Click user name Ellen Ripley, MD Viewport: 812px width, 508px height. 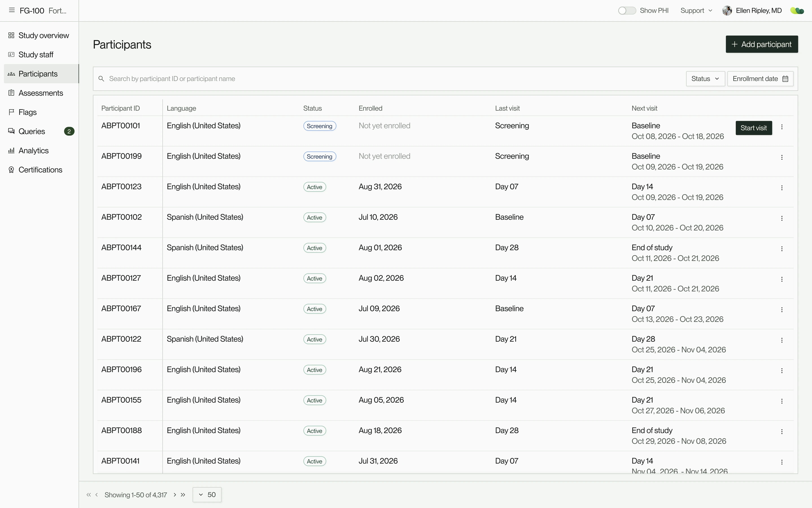point(759,10)
